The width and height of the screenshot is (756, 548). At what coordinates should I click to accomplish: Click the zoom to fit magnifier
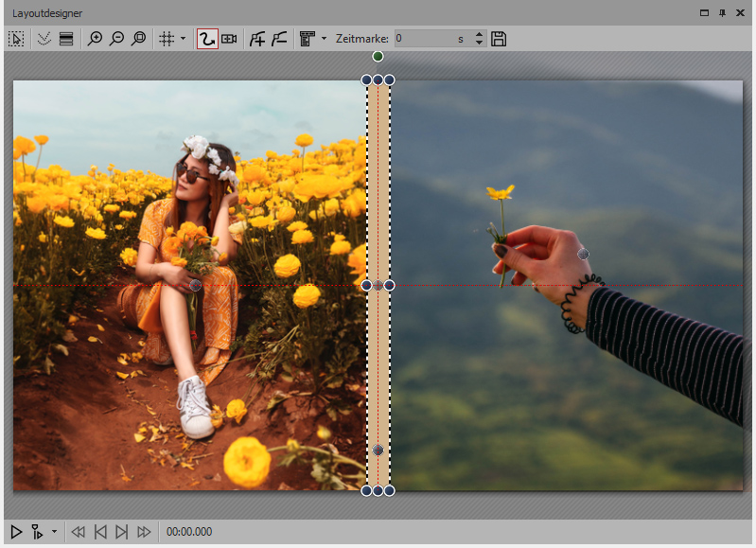point(139,39)
